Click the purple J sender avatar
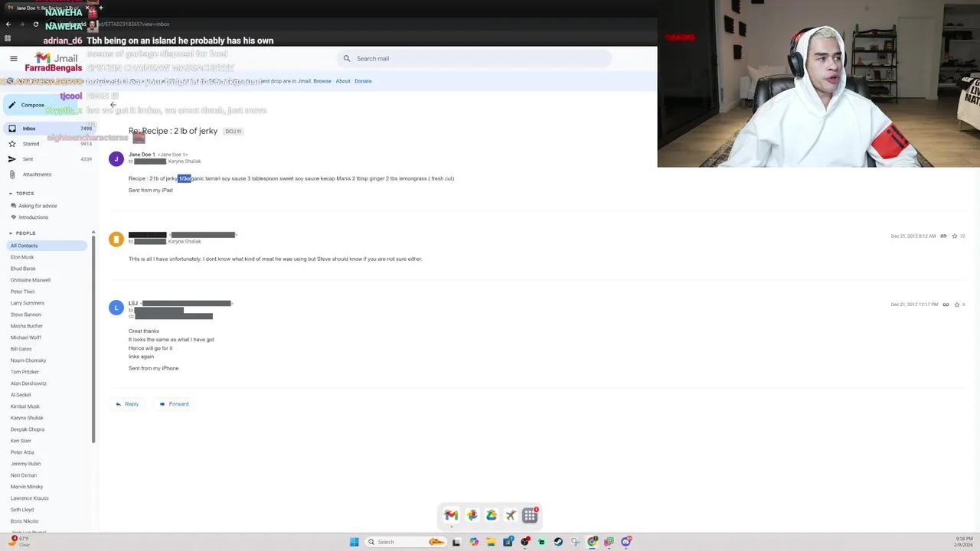 pyautogui.click(x=116, y=158)
